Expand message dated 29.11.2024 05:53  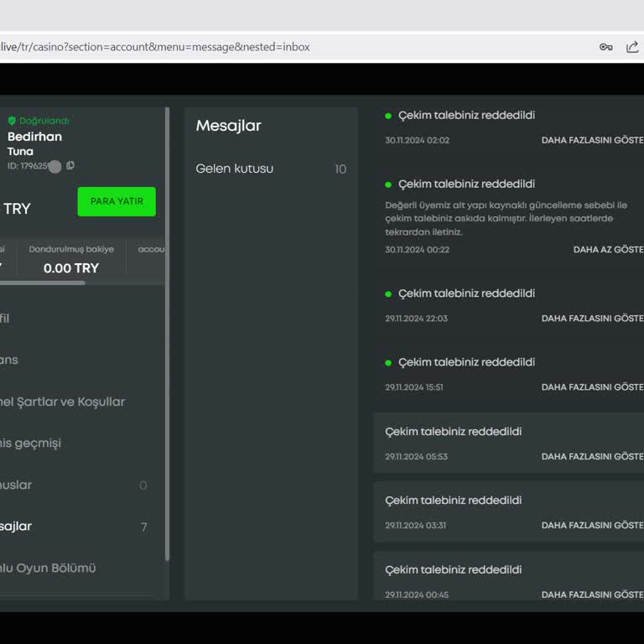pyautogui.click(x=592, y=456)
